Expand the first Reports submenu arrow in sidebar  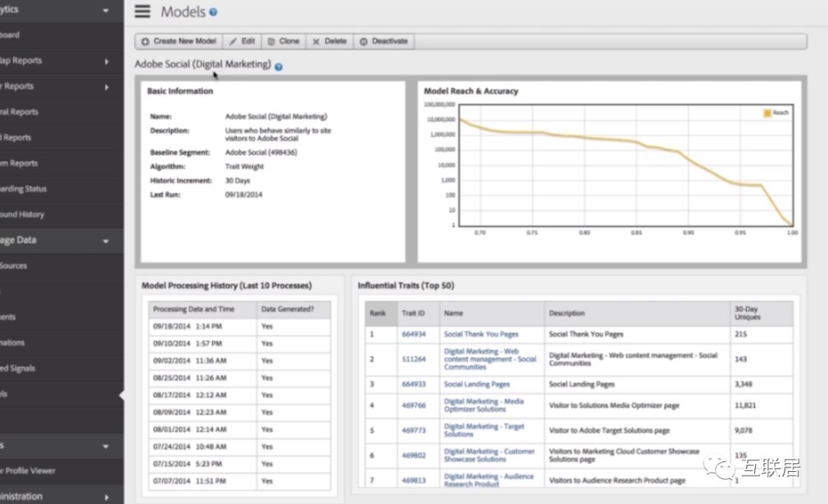pos(107,61)
